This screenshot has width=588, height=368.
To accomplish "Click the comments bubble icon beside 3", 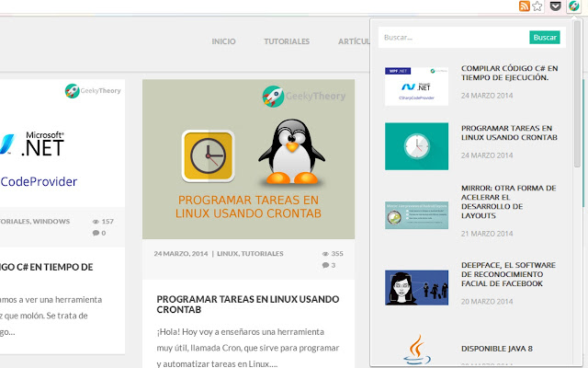I will coord(325,266).
